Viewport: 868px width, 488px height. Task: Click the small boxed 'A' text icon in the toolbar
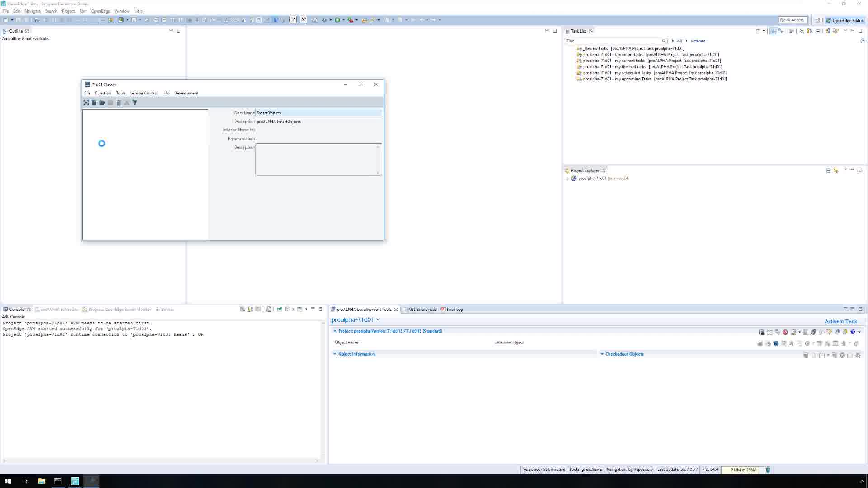click(293, 20)
